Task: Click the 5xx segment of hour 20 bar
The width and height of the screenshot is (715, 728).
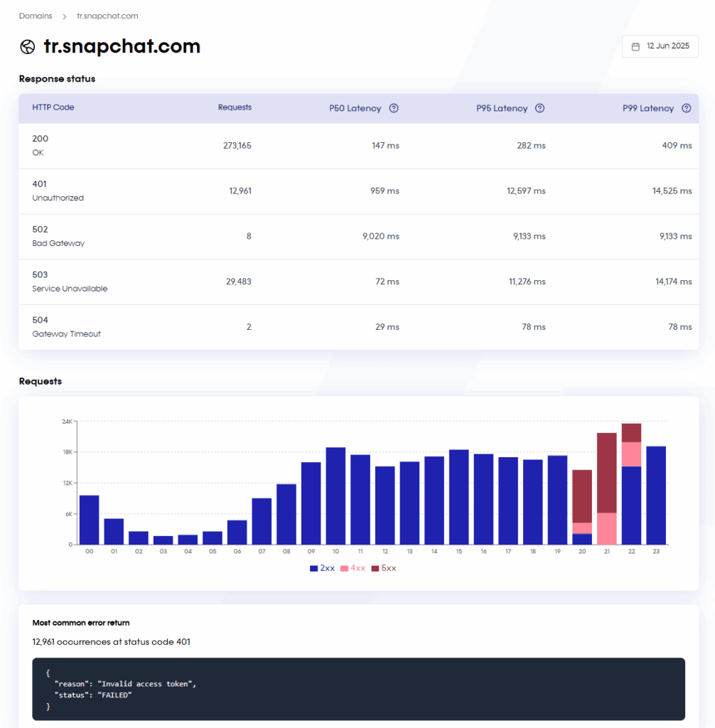Action: point(582,497)
